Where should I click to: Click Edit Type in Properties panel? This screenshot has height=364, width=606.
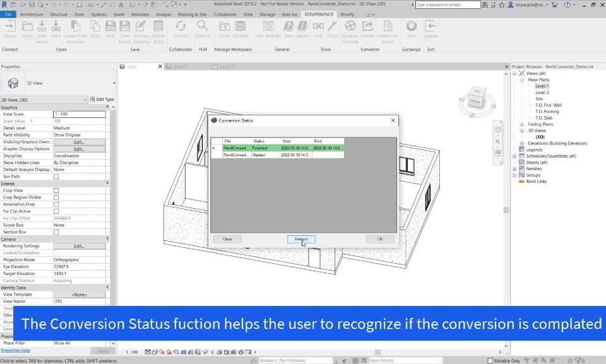[102, 99]
